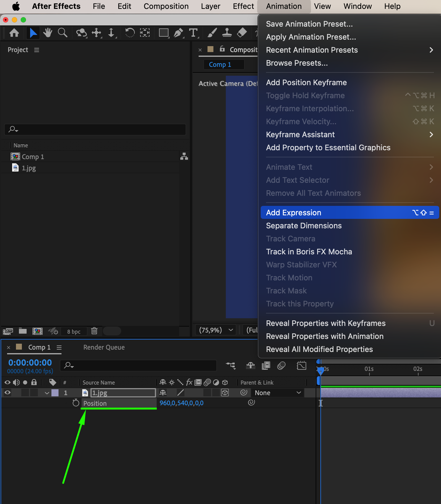Select the Pen tool

click(x=178, y=33)
